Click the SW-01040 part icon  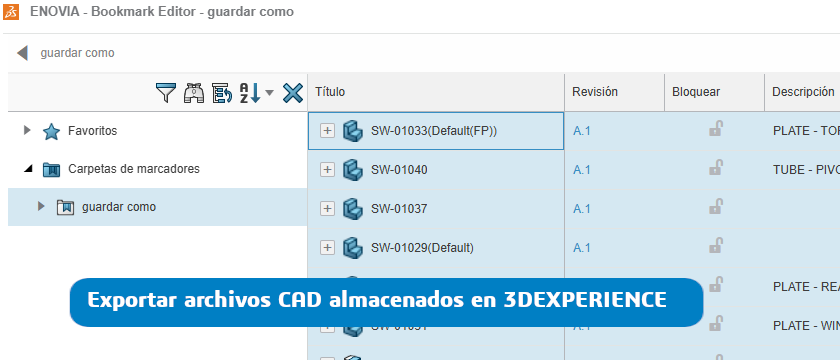[x=352, y=169]
